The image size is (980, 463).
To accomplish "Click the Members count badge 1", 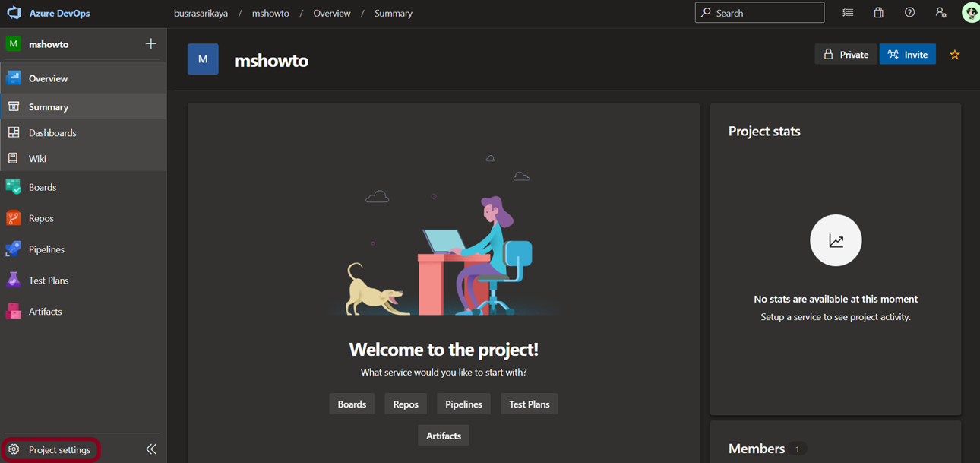I will (x=797, y=449).
